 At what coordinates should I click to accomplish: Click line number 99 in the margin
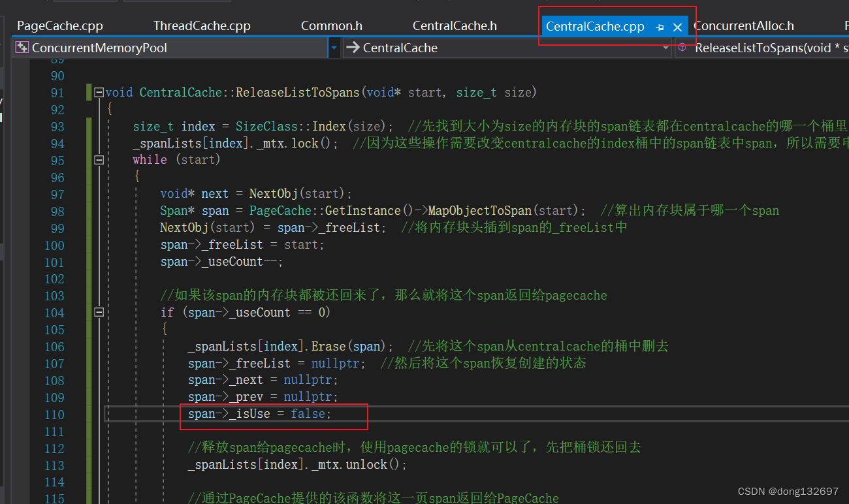(57, 228)
